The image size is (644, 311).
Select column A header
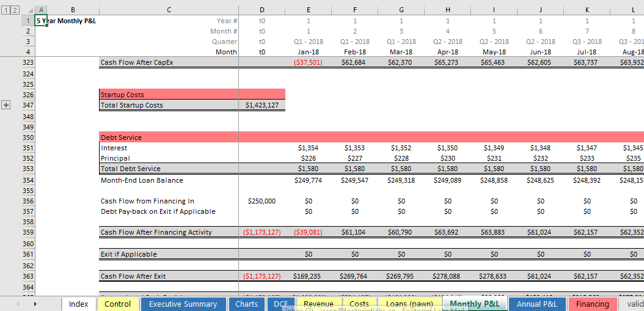41,10
